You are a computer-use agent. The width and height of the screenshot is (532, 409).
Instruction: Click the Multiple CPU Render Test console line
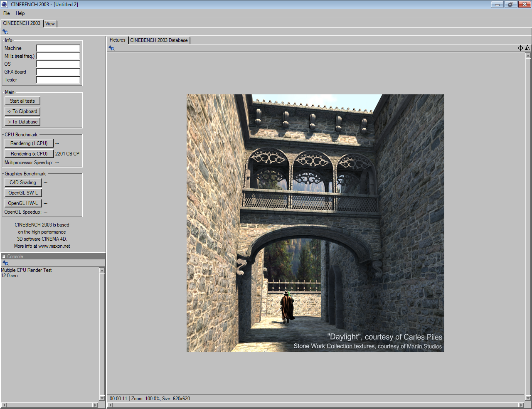pos(26,270)
